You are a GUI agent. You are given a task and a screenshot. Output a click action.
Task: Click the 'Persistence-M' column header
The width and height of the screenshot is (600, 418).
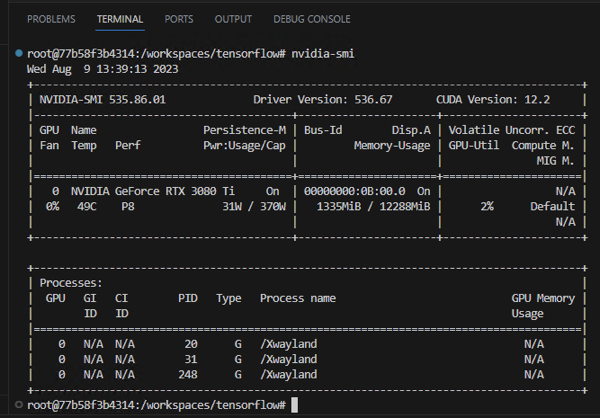(245, 130)
